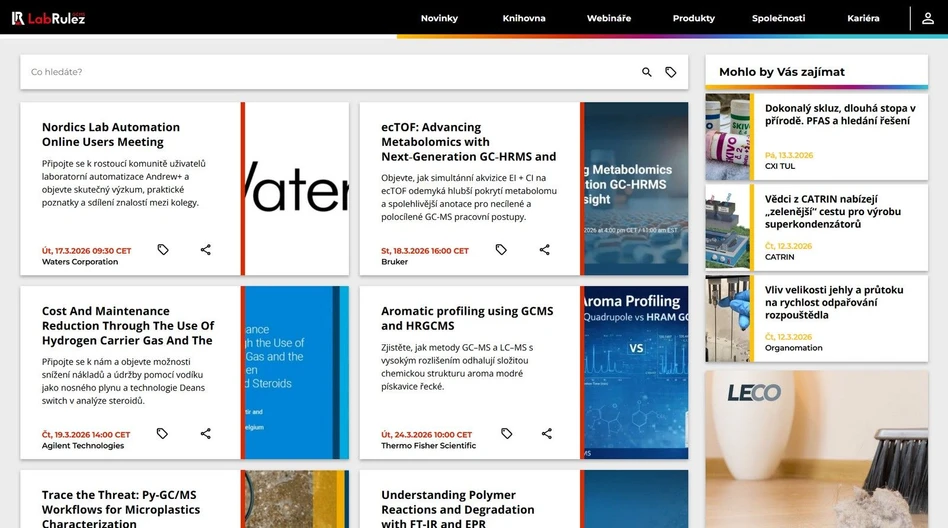This screenshot has height=528, width=948.
Task: Share the Hydrogen Carrier Gas webinar
Action: pyautogui.click(x=206, y=434)
